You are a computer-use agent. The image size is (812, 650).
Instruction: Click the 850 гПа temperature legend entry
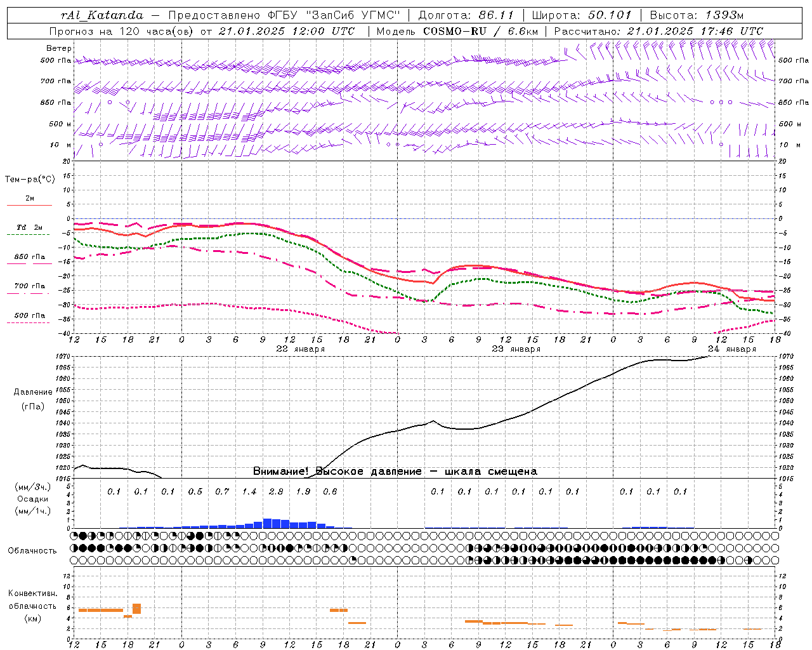coord(29,257)
